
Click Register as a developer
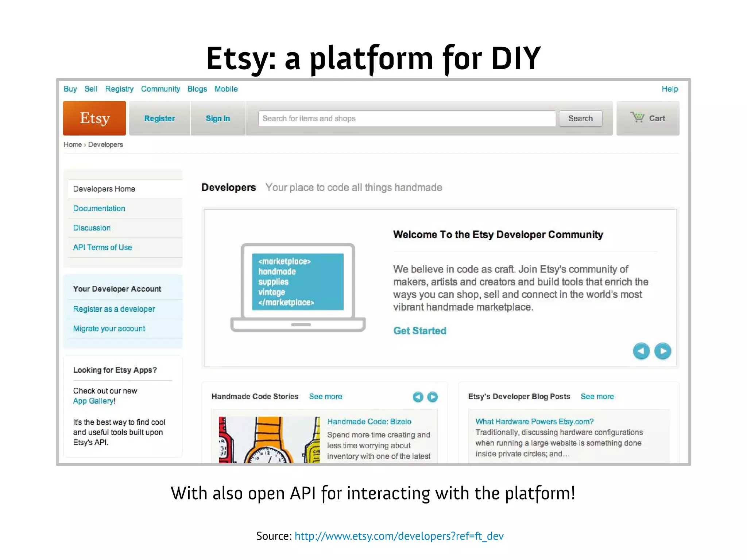[x=114, y=309]
